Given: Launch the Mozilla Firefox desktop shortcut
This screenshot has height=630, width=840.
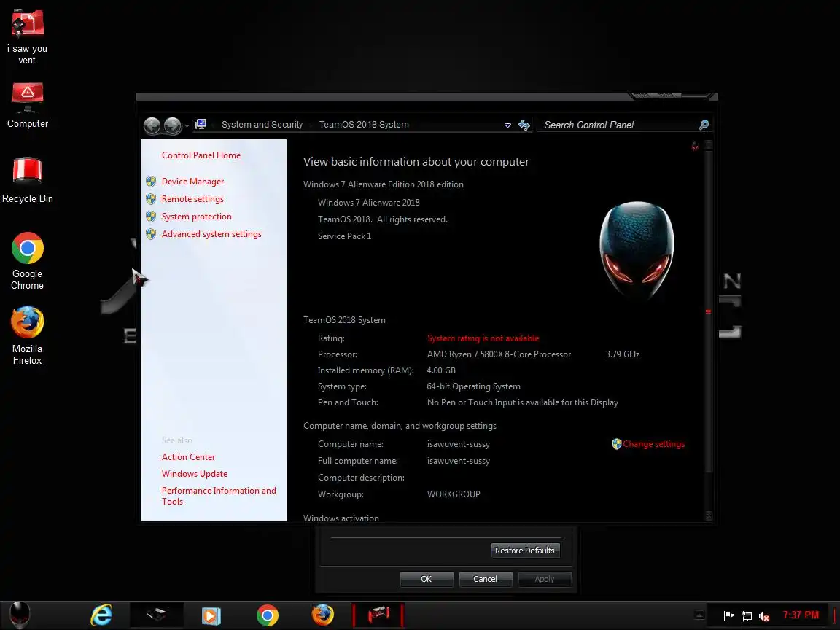Looking at the screenshot, I should 27,336.
